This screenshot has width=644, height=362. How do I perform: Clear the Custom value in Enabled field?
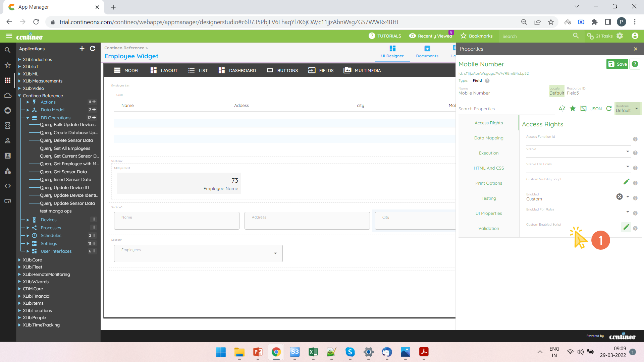(x=620, y=197)
